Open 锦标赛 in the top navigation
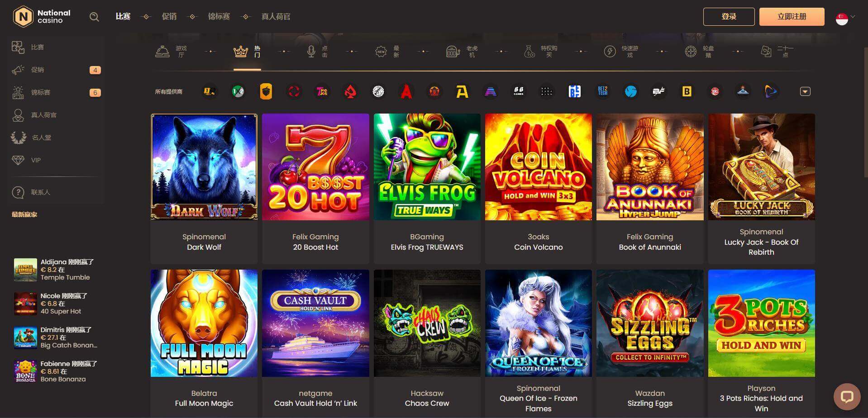868x418 pixels. click(219, 17)
